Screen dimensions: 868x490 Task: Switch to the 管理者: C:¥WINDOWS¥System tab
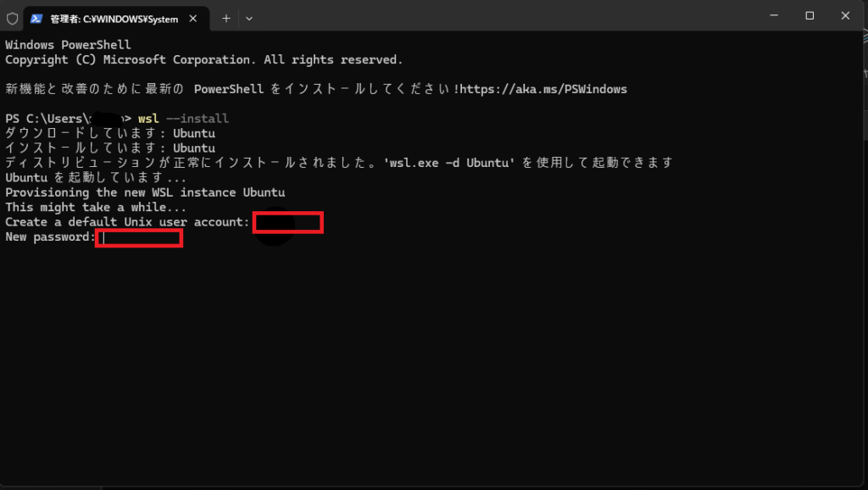coord(116,19)
